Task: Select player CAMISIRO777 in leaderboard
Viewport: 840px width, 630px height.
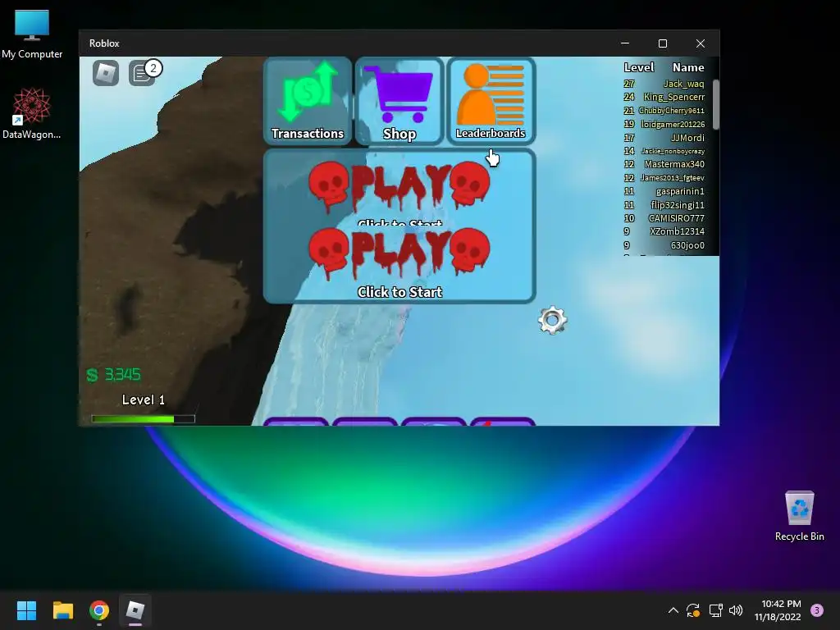Action: tap(664, 218)
